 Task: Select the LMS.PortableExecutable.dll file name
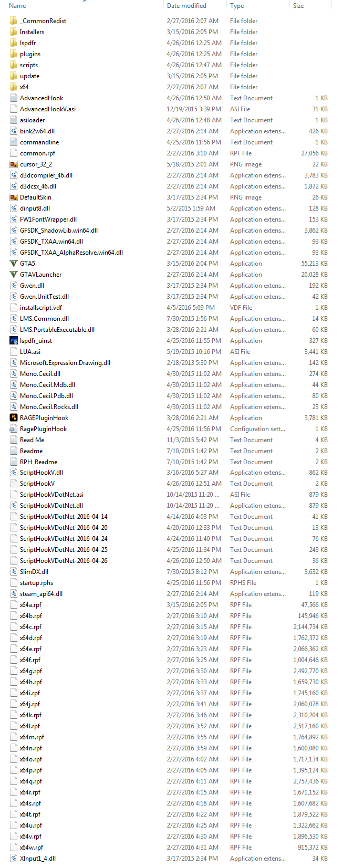[57, 330]
